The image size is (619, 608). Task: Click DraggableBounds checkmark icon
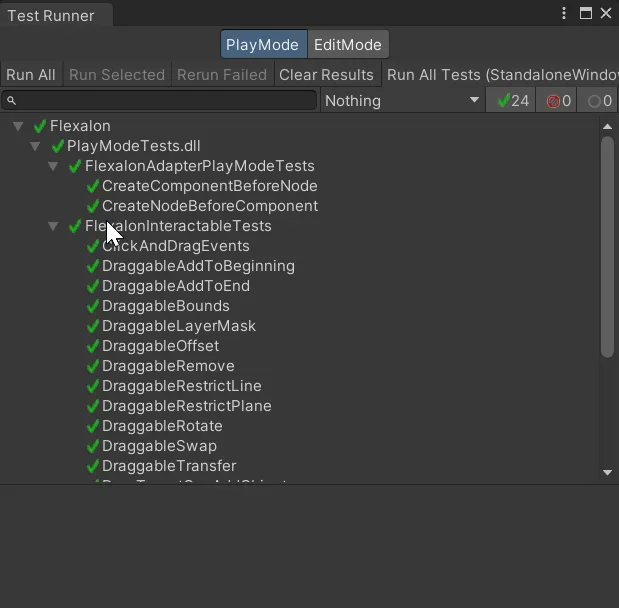tap(93, 306)
